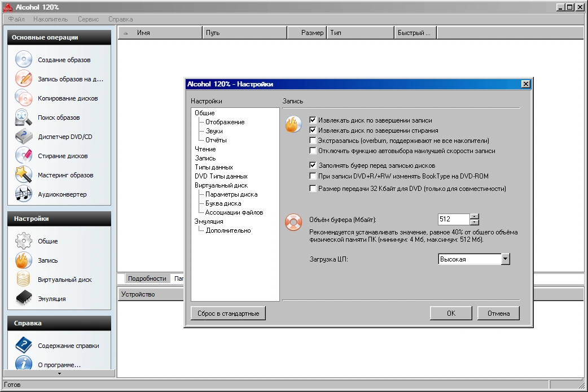
Task: Open the Сервис menu
Action: 89,19
